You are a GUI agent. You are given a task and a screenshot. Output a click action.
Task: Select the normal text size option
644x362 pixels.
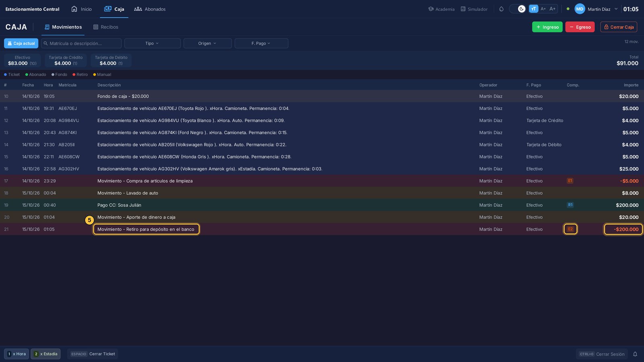533,9
